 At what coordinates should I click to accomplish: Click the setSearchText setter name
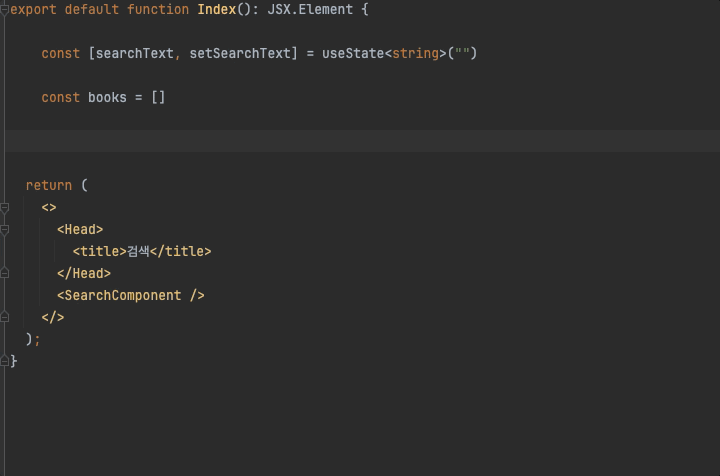pos(240,54)
